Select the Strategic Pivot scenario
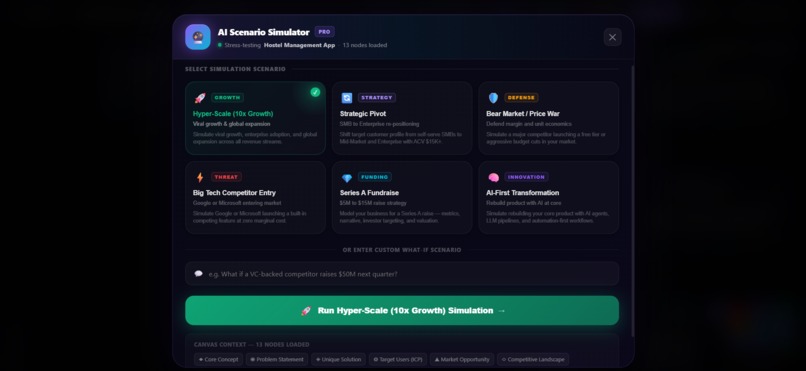Screen dimensions: 806x371 tap(402, 118)
